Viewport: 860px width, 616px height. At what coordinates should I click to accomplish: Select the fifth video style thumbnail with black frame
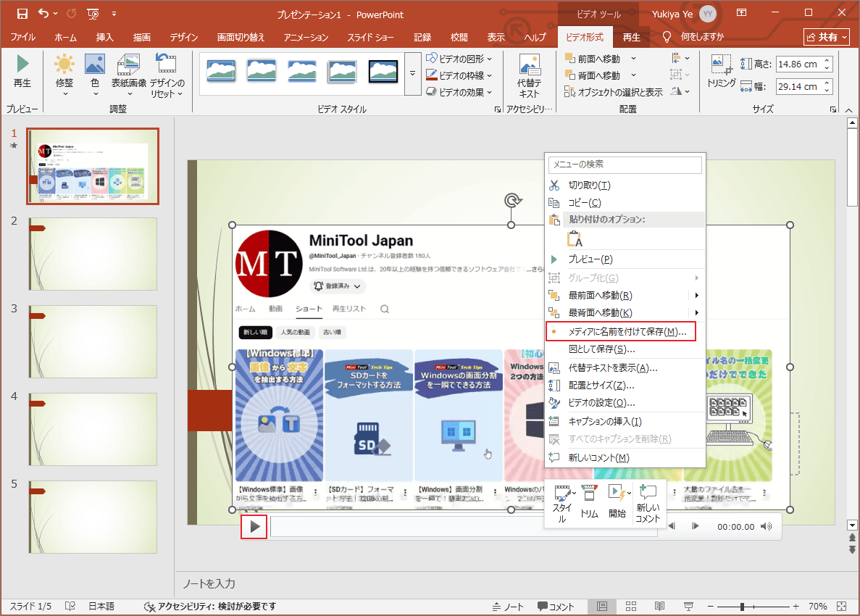coord(383,71)
